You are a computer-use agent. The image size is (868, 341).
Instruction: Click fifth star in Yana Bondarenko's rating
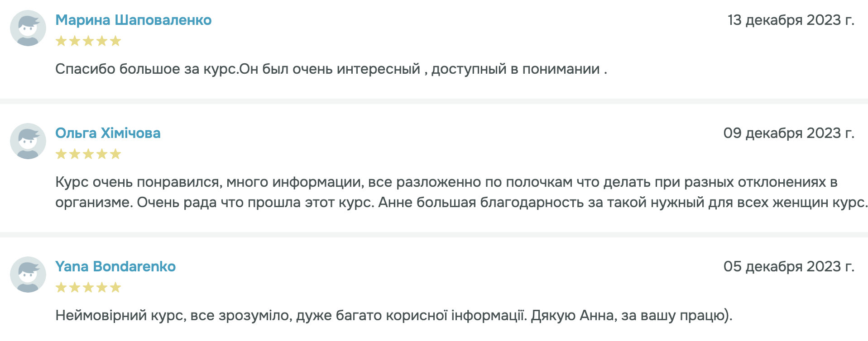115,288
